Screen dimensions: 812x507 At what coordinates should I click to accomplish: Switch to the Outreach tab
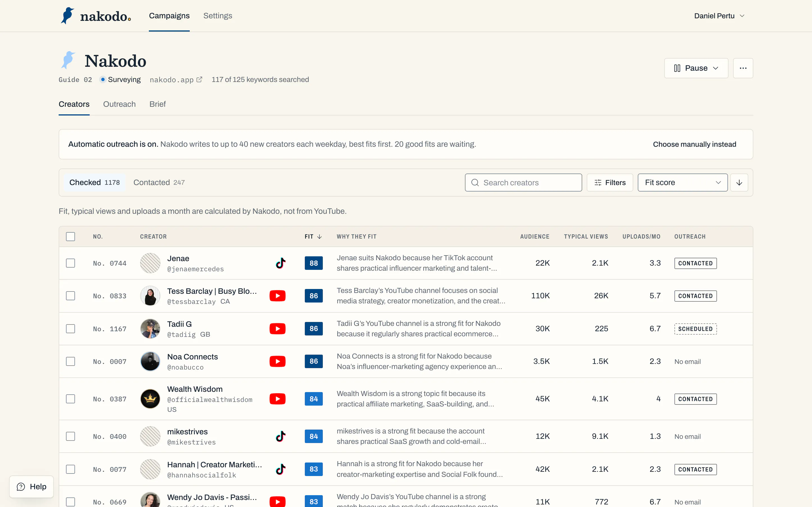[120, 104]
